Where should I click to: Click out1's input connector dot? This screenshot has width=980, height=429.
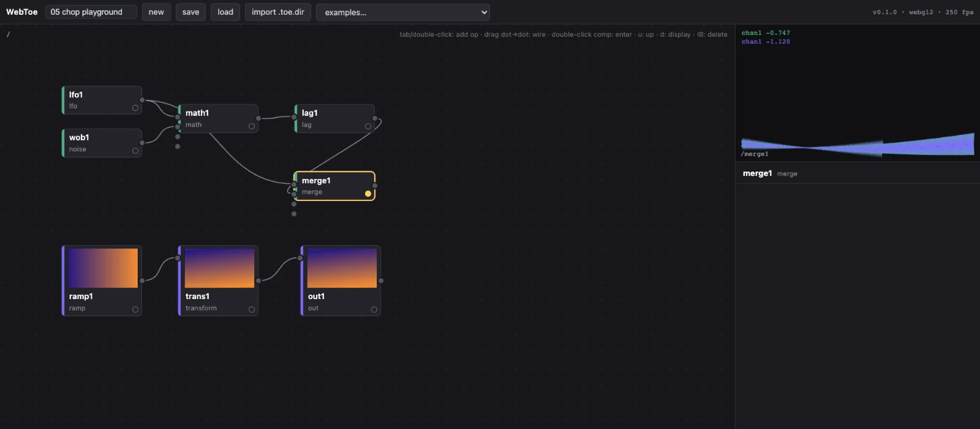click(x=300, y=258)
